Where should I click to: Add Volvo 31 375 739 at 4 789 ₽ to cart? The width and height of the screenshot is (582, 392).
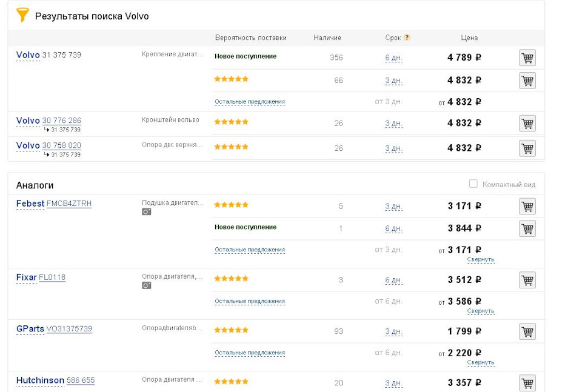527,58
